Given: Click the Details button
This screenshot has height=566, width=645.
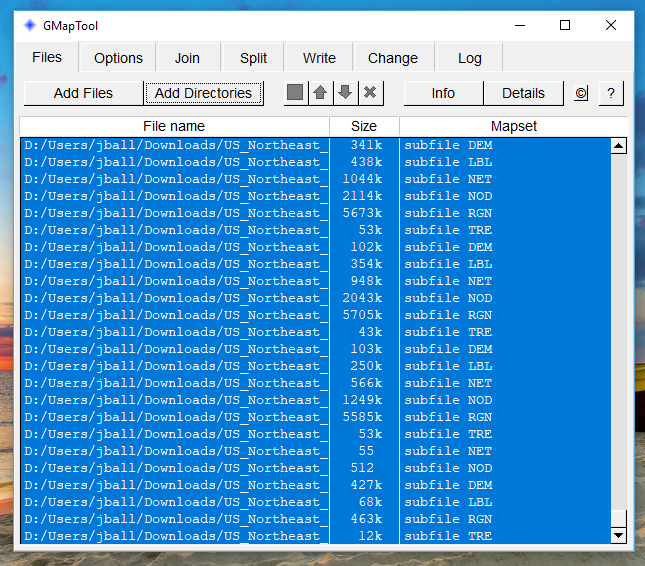Looking at the screenshot, I should pyautogui.click(x=523, y=93).
